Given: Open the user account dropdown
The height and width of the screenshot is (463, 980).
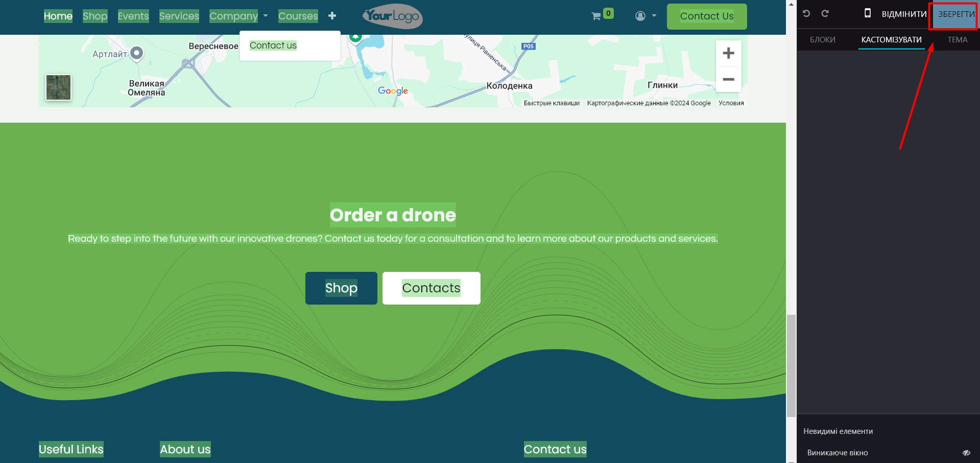Looking at the screenshot, I should pos(646,16).
